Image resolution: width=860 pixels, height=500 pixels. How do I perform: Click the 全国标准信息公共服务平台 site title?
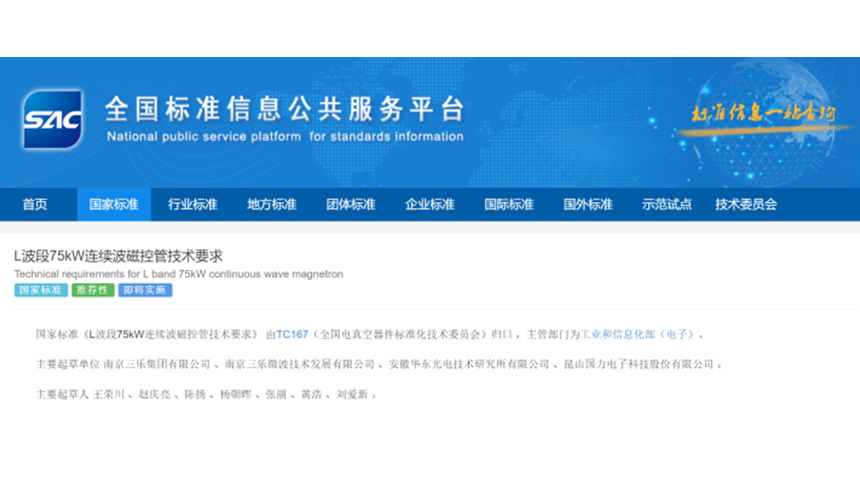pos(284,108)
